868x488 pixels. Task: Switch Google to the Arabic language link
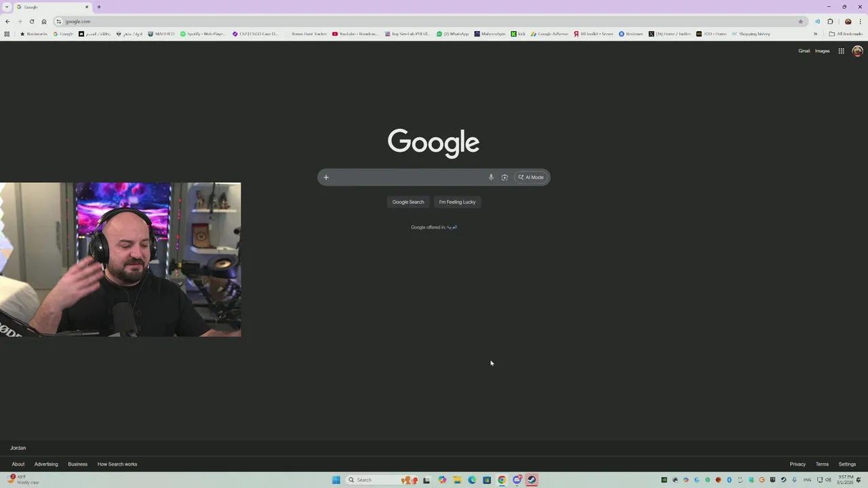[452, 227]
